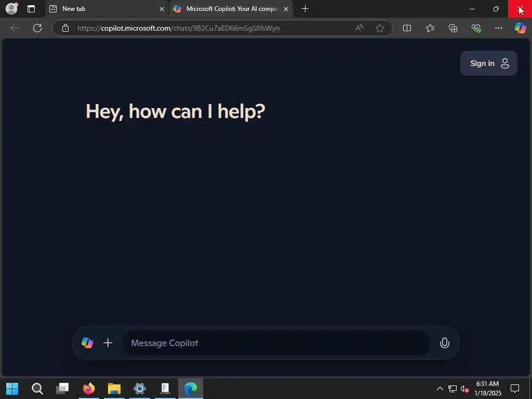Add this page to favorites
The image size is (532, 399).
pos(380,28)
